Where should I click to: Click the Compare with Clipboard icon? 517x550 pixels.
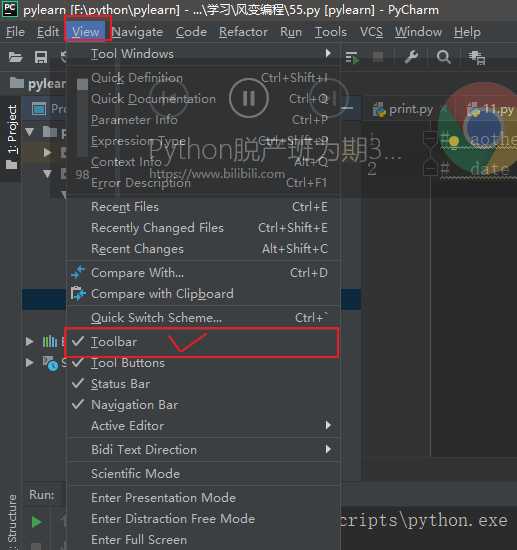(x=78, y=294)
